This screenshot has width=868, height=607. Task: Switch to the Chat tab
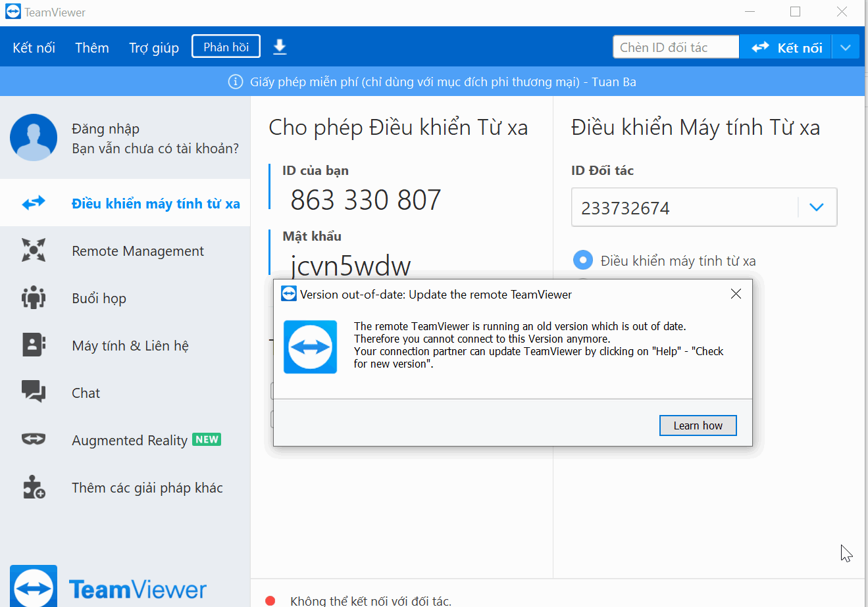coord(125,393)
